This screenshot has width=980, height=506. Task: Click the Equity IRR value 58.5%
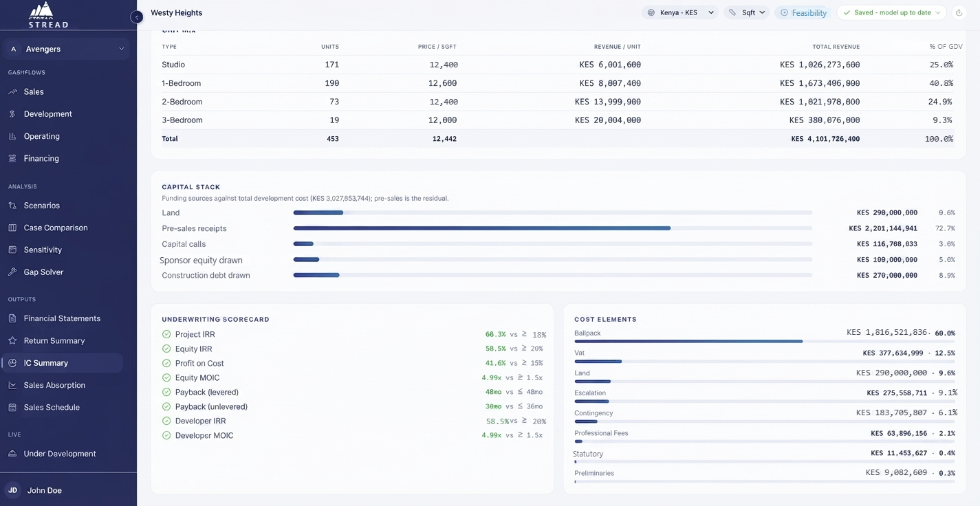[496, 349]
